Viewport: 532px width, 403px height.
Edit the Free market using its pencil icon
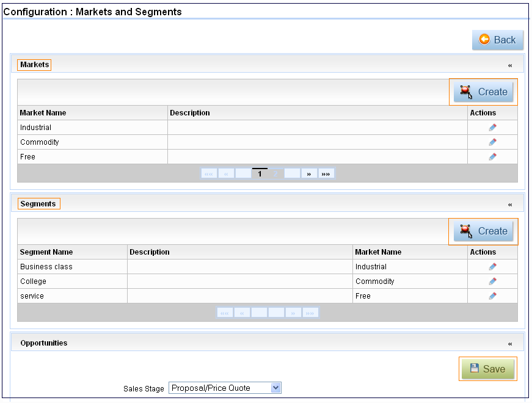[x=493, y=157]
